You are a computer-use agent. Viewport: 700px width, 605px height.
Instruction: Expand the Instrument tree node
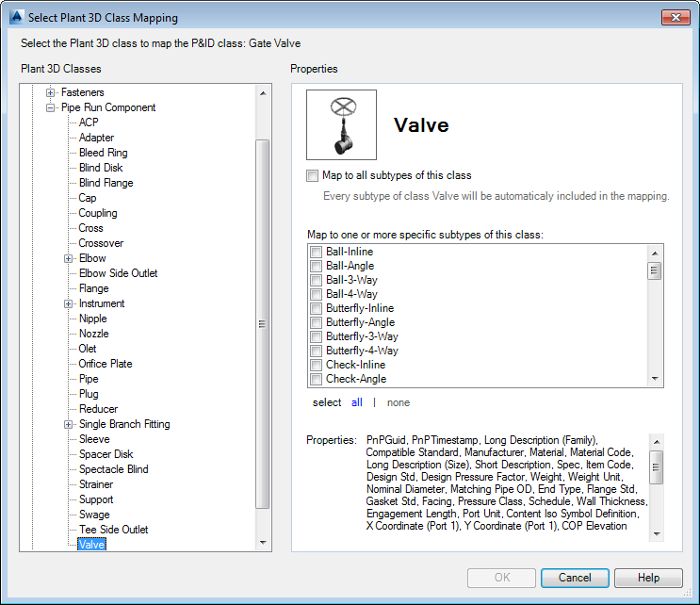[68, 304]
